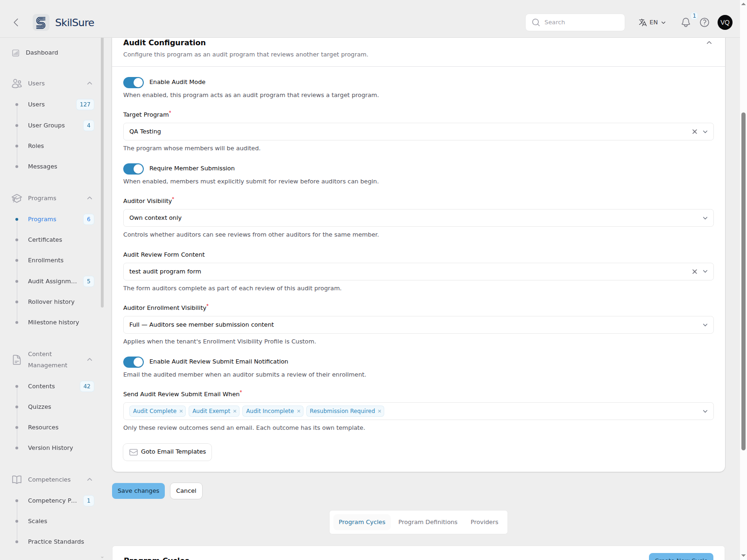
Task: Click the Content Management document icon
Action: pos(17,360)
